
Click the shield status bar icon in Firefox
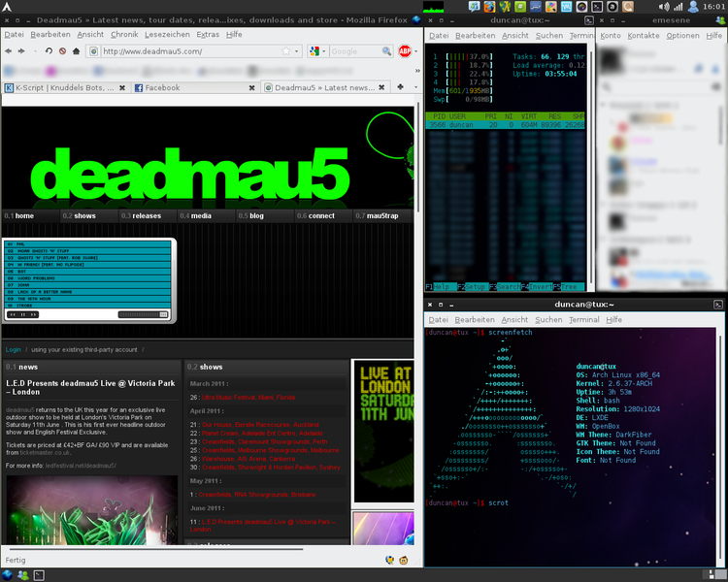click(389, 561)
